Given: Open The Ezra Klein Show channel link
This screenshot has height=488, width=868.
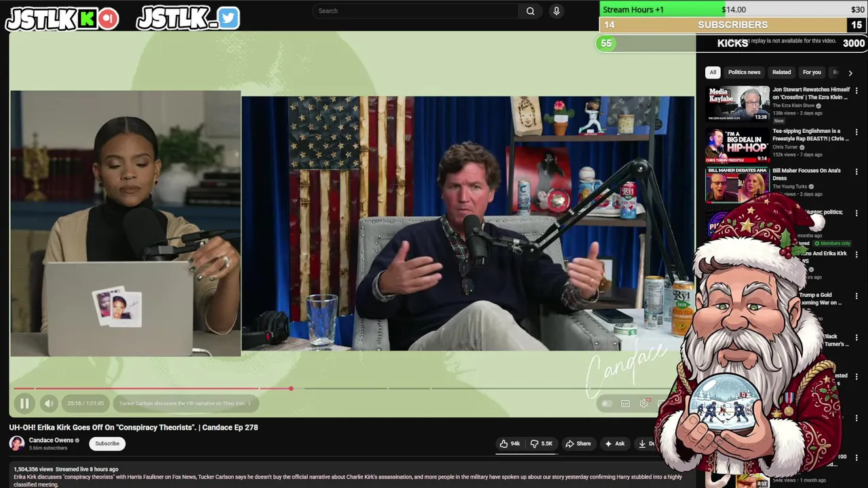Looking at the screenshot, I should click(x=793, y=106).
